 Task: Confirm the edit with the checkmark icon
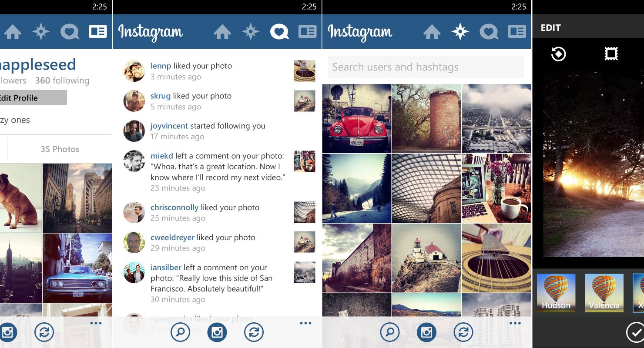pos(635,332)
